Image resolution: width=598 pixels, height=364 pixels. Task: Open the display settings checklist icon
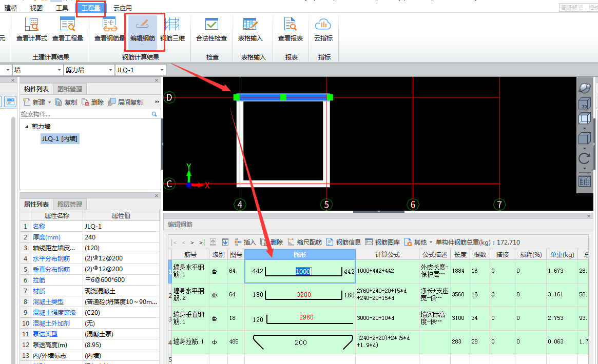tap(584, 181)
